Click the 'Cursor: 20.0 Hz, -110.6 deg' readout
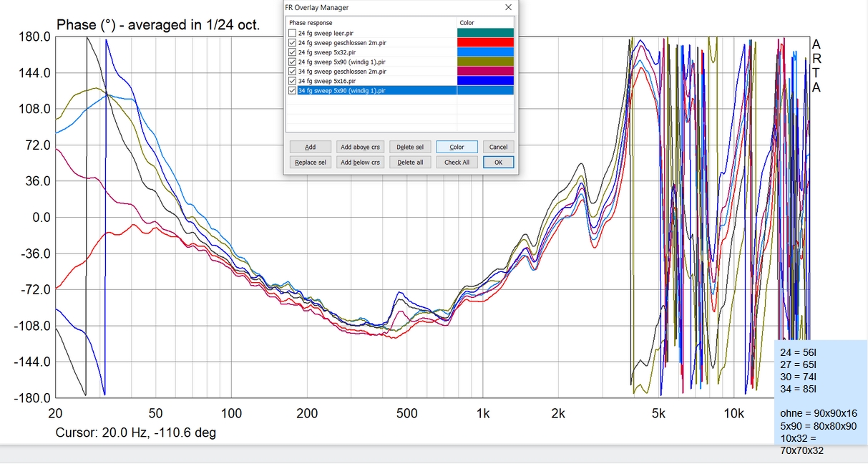 coord(135,432)
